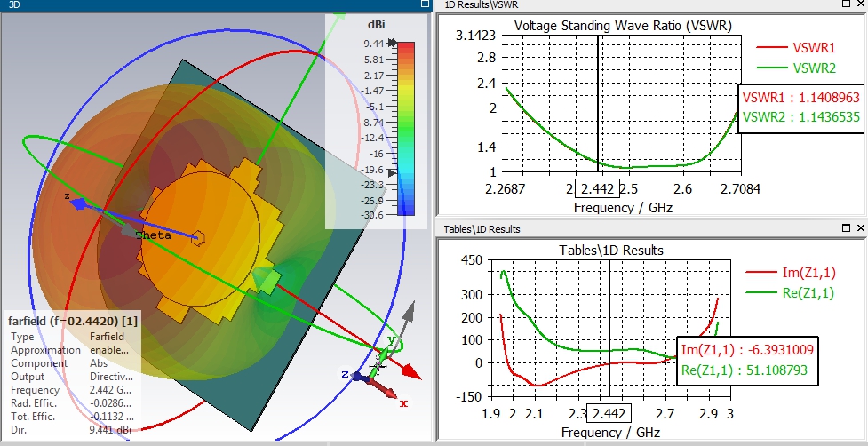Viewport: 868px width, 446px height.
Task: Click the dBi unit label above color ramp
Action: coord(376,24)
